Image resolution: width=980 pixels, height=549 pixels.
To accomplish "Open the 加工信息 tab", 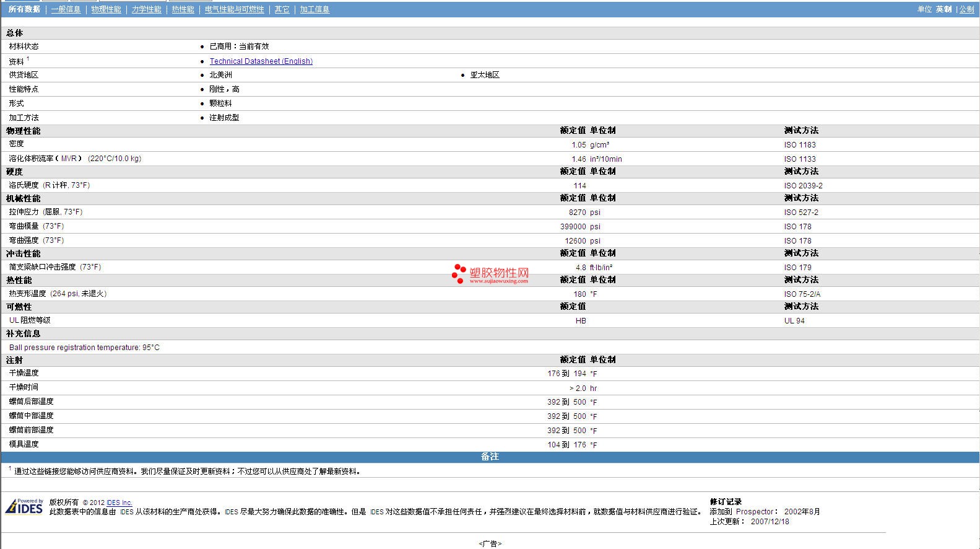I will pyautogui.click(x=314, y=9).
